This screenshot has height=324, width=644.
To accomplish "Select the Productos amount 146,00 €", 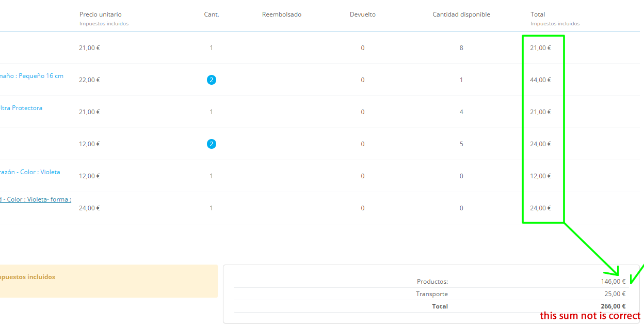I will tap(613, 282).
